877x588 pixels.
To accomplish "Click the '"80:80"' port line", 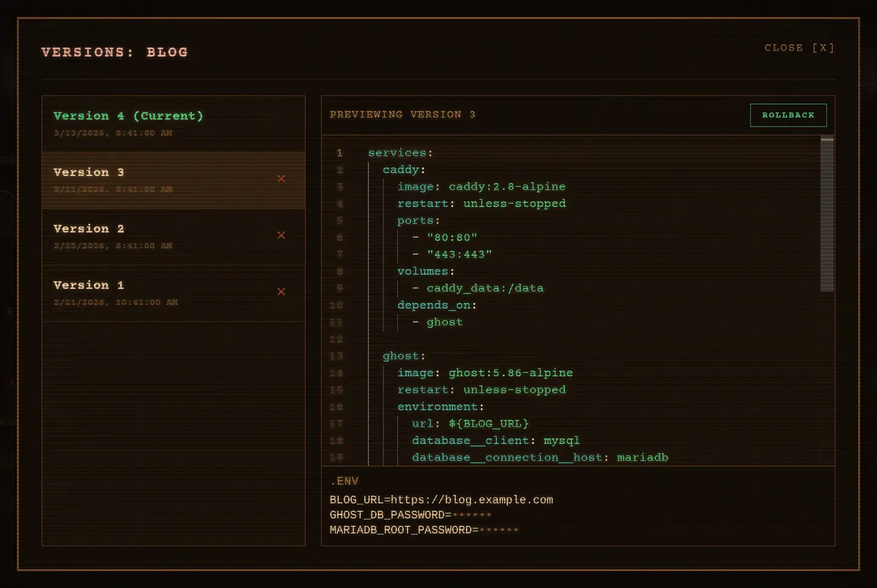I will pos(445,237).
